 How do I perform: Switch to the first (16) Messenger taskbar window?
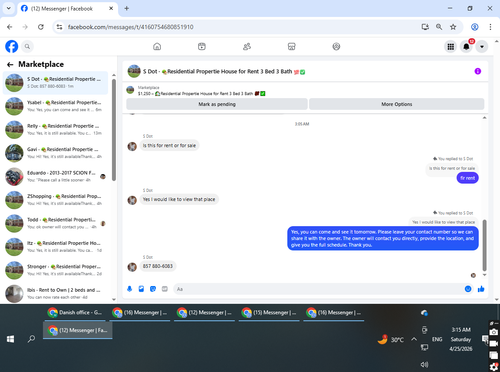point(140,313)
